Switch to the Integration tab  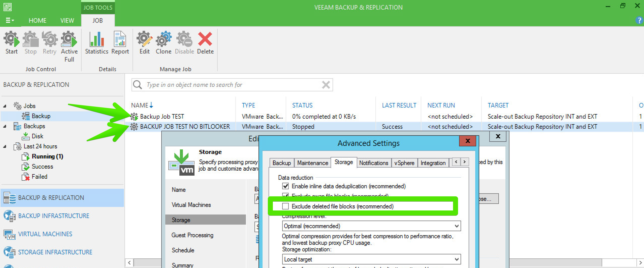click(433, 163)
